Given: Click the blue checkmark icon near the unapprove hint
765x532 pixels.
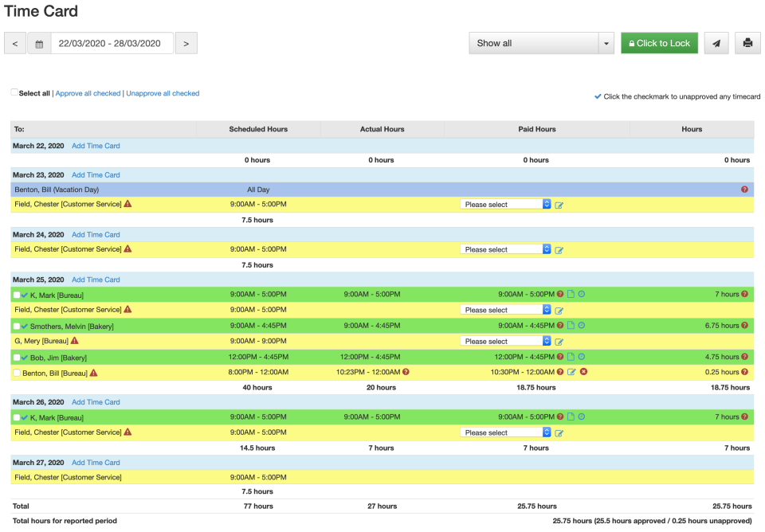Looking at the screenshot, I should pos(597,96).
